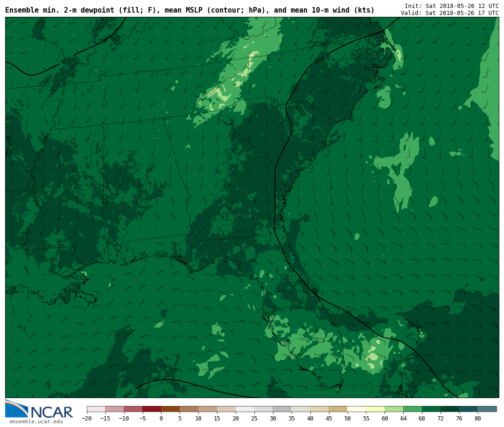504x427 pixels.
Task: Click the khaki swatch between 45 and 50
Action: 338,409
